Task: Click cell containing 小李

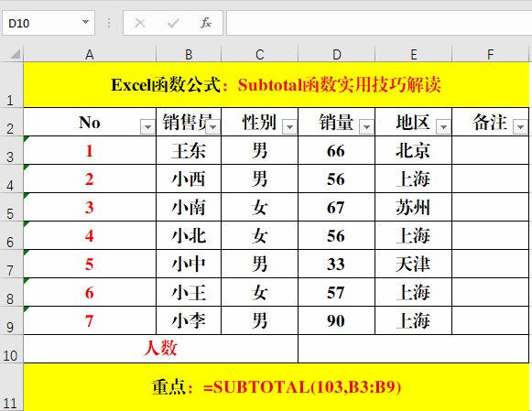Action: tap(189, 320)
